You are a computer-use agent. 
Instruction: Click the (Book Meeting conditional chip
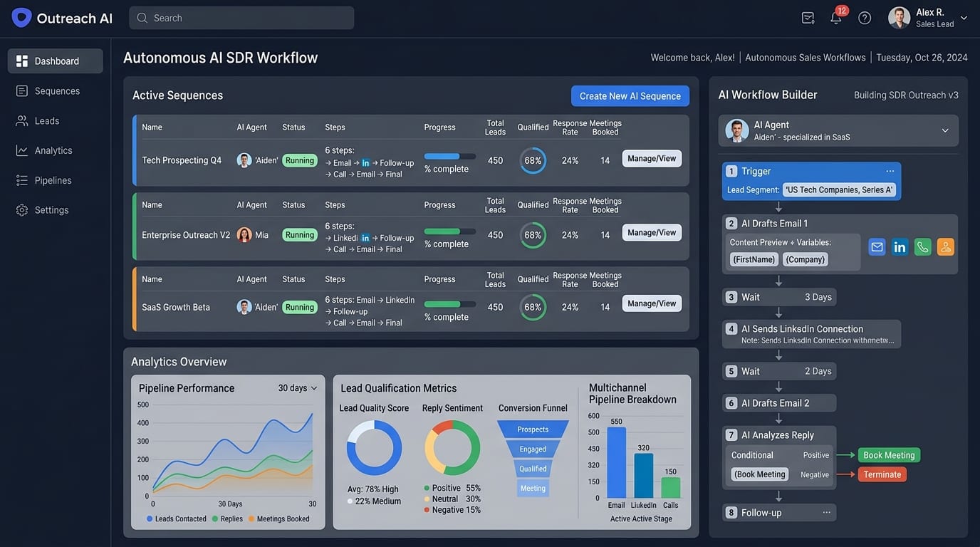[x=760, y=474]
